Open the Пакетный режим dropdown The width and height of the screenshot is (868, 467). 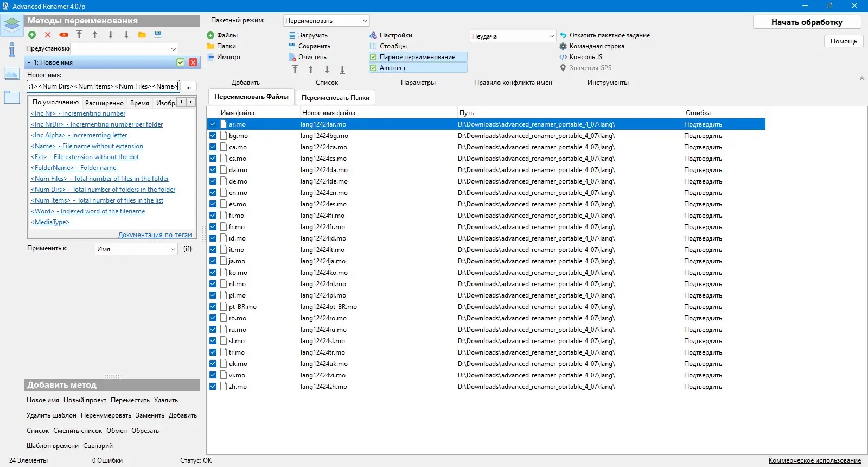click(x=327, y=21)
